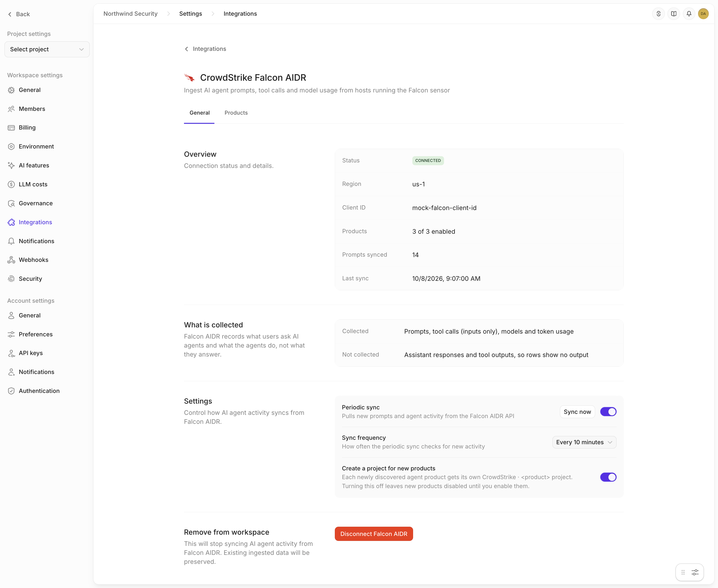Click the DA user avatar
The width and height of the screenshot is (718, 588).
(x=704, y=14)
